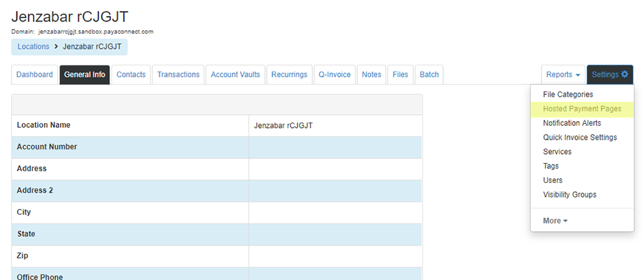Switch to the Contacts tab

[131, 75]
